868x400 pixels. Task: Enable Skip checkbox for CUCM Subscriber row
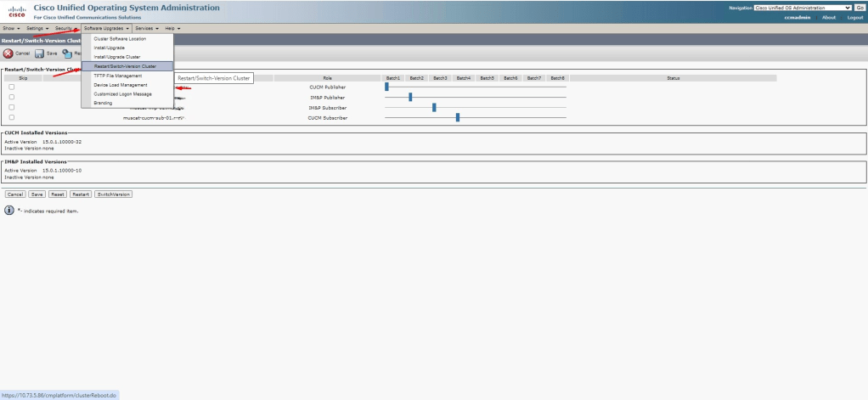(12, 117)
